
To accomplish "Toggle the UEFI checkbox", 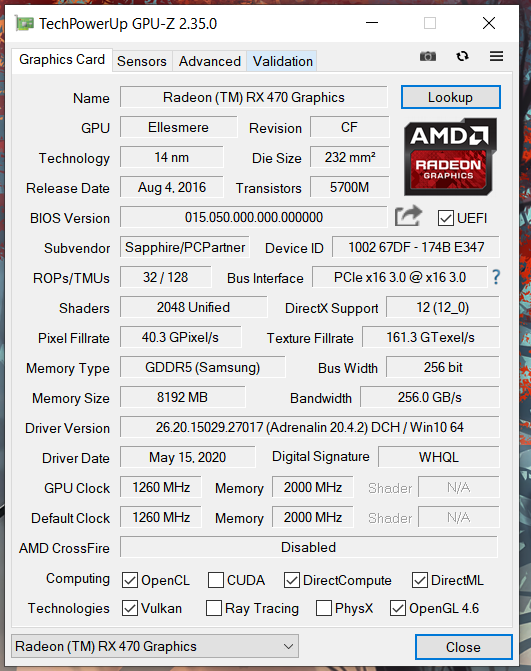I will tap(445, 218).
